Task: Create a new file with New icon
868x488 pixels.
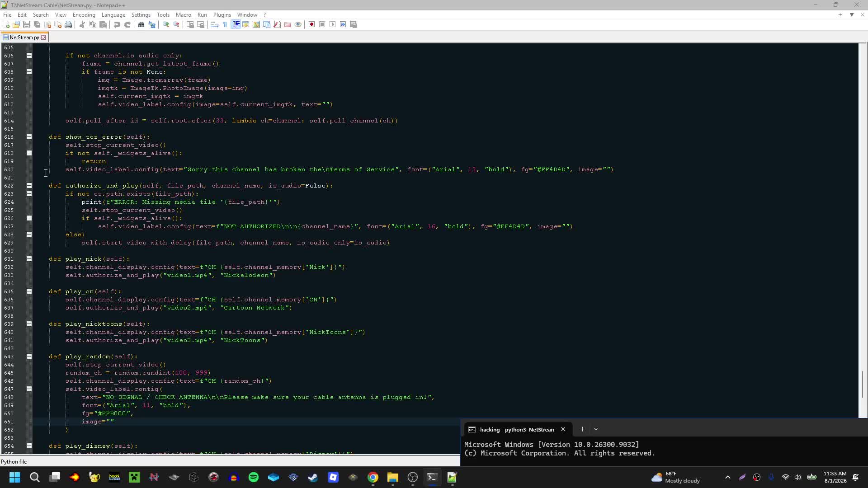Action: pyautogui.click(x=6, y=24)
